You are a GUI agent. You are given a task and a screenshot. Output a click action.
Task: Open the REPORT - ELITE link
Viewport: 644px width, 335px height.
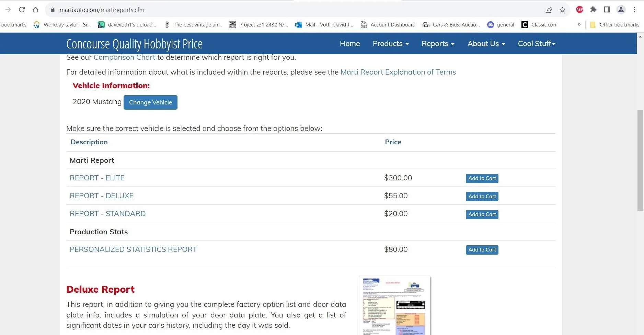coord(97,178)
